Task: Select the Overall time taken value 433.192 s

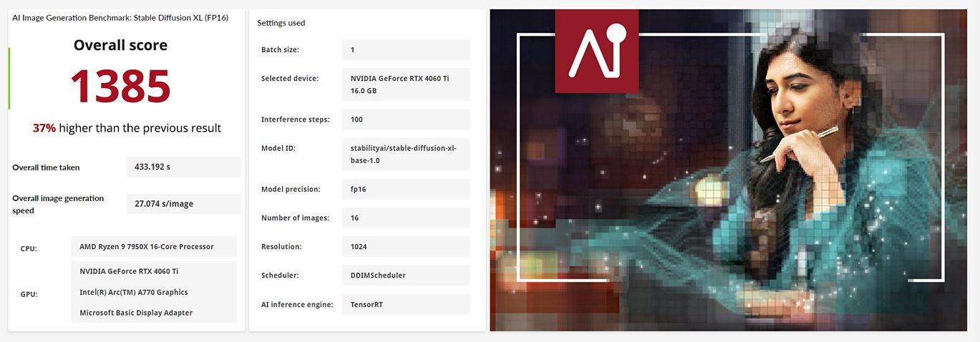Action: (183, 167)
